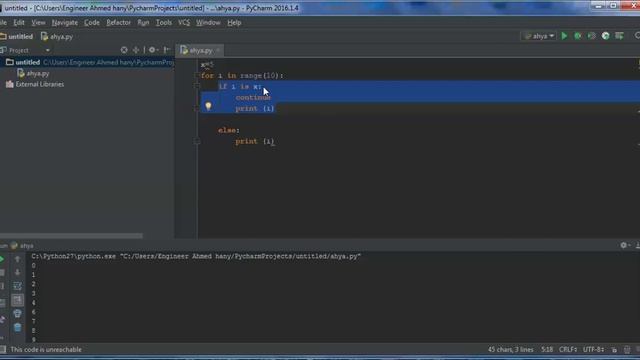Stop process with Run panel stop icon
640x360 pixels.
(x=2, y=272)
